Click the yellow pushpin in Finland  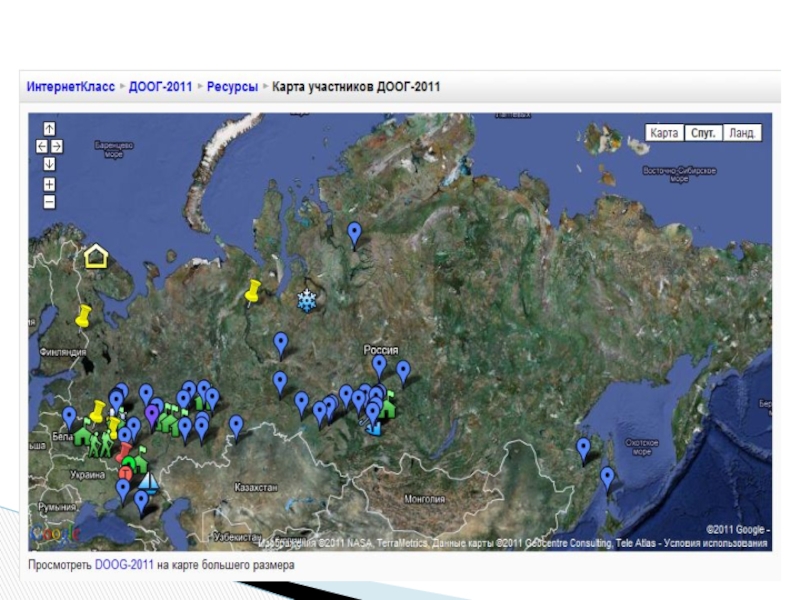[83, 316]
